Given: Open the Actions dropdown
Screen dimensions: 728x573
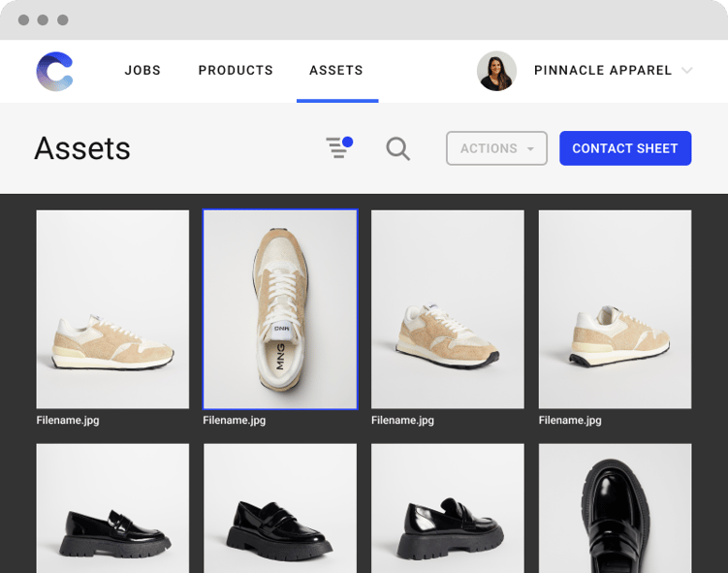Looking at the screenshot, I should 496,148.
